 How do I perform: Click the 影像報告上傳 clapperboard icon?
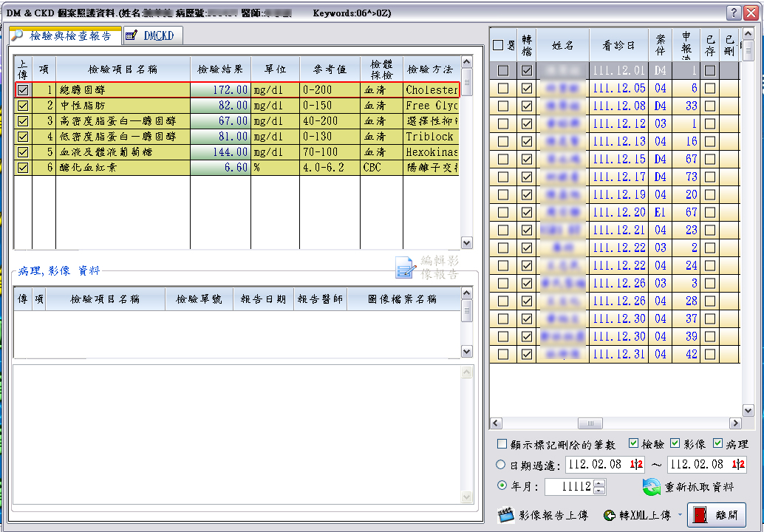[505, 515]
